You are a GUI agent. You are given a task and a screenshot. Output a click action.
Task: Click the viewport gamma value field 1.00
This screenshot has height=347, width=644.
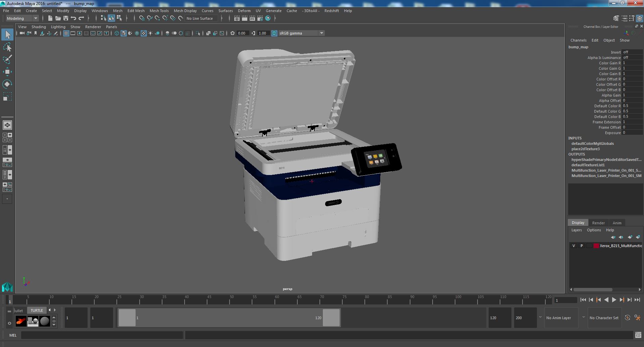263,33
